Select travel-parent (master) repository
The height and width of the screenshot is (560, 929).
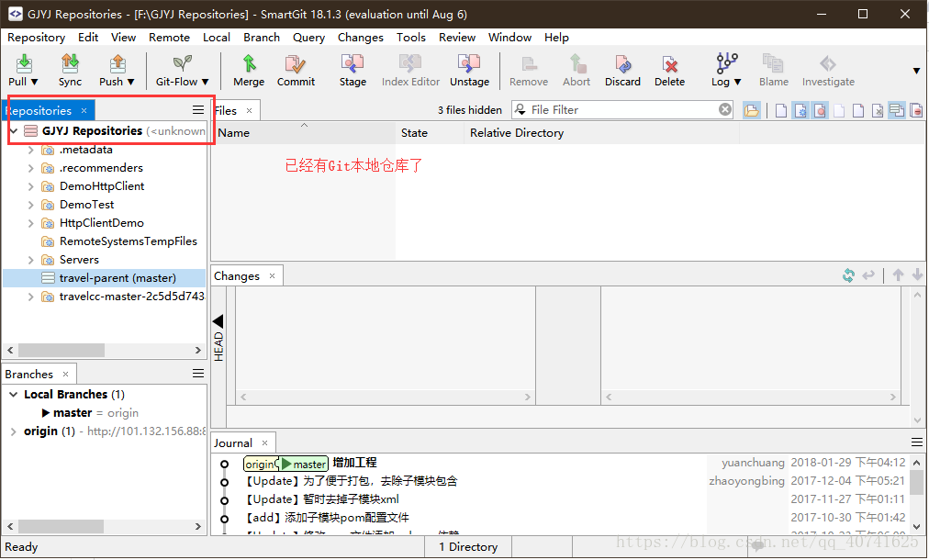(x=105, y=278)
